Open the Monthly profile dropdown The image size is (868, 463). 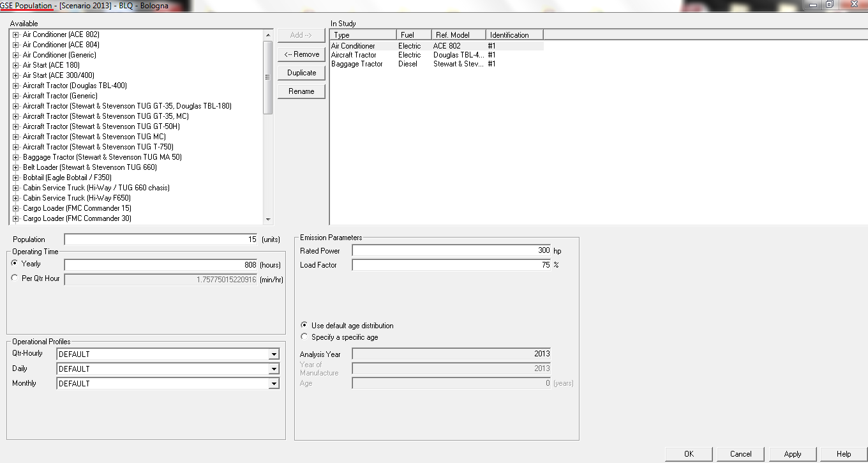pos(274,384)
